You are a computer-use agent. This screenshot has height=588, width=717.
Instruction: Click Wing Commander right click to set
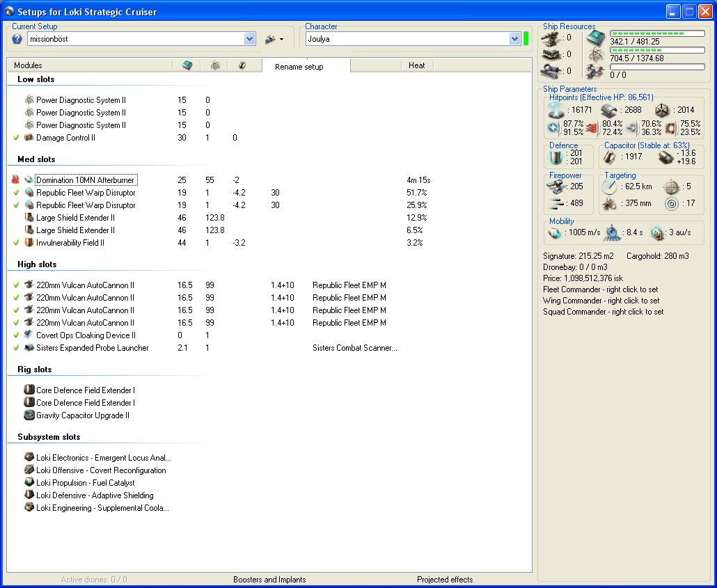601,301
